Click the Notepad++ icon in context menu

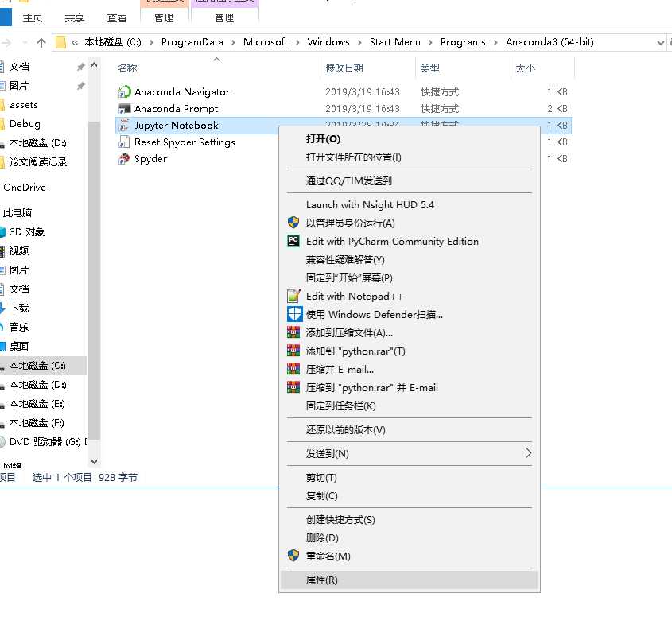(293, 297)
